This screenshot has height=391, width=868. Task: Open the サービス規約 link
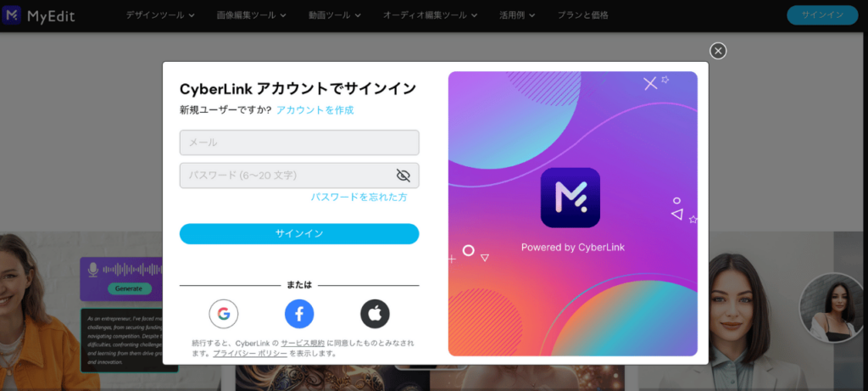(x=303, y=344)
